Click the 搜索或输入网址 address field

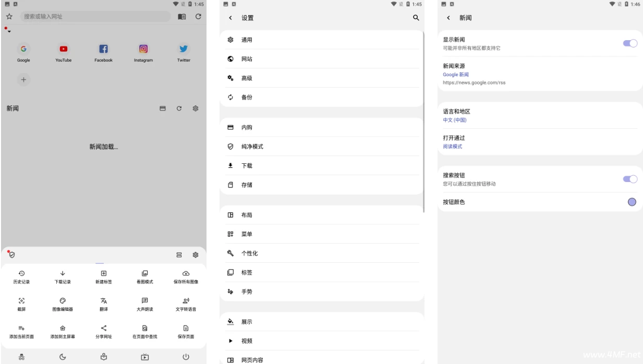94,17
